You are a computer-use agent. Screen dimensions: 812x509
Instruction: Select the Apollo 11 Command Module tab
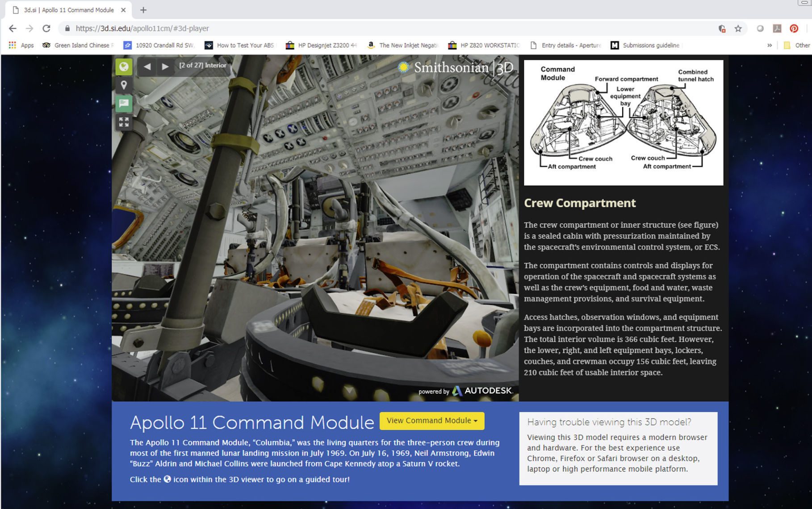tap(69, 10)
